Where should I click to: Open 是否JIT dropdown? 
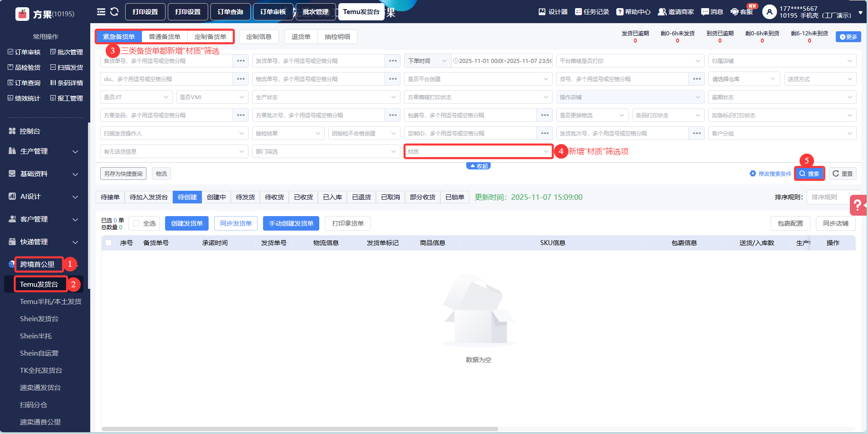coord(136,97)
